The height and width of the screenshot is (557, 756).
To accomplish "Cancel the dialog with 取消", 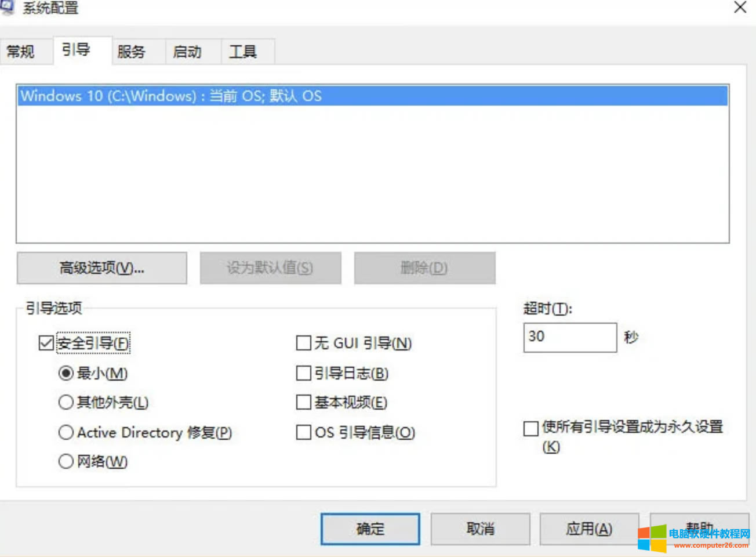I will pyautogui.click(x=480, y=529).
